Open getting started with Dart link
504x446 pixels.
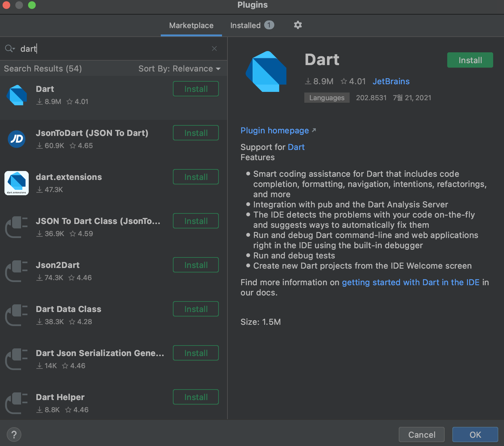point(411,282)
